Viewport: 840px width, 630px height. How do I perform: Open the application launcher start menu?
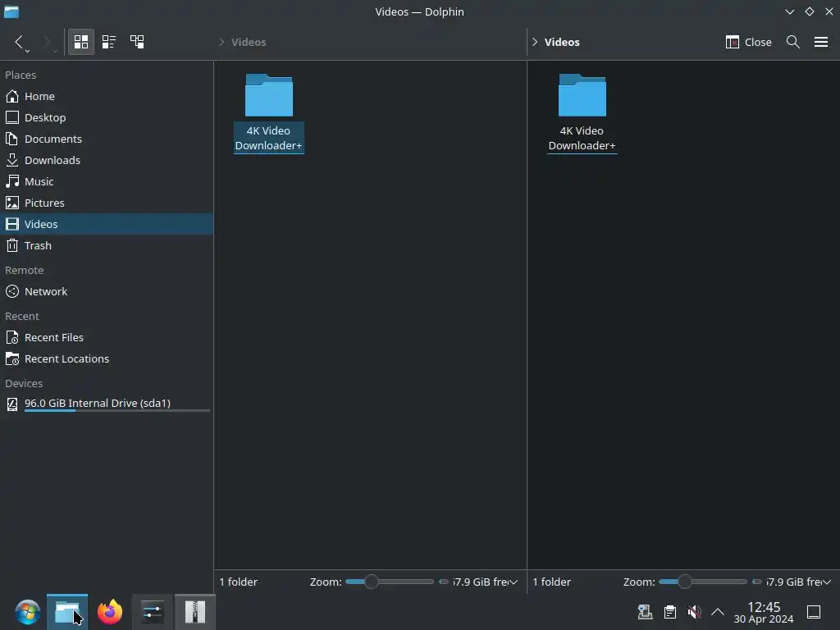point(27,612)
